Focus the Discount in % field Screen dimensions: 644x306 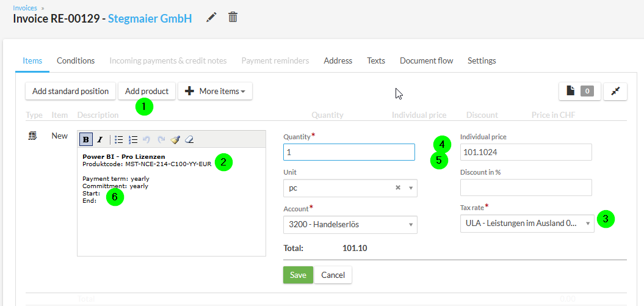pyautogui.click(x=526, y=188)
